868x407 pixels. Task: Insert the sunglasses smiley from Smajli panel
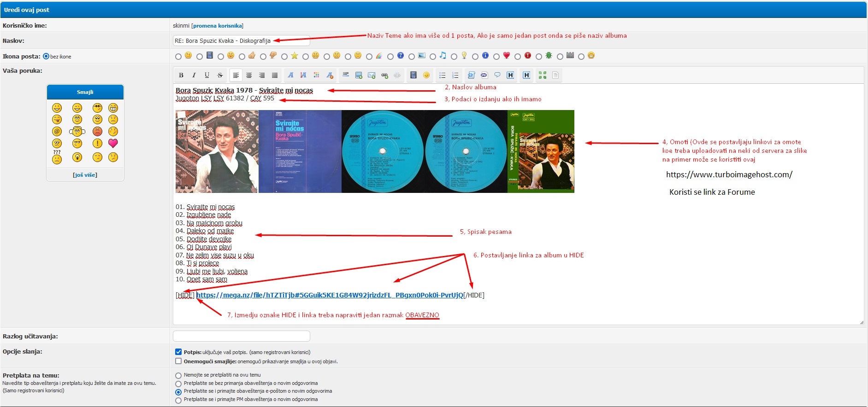point(97,108)
